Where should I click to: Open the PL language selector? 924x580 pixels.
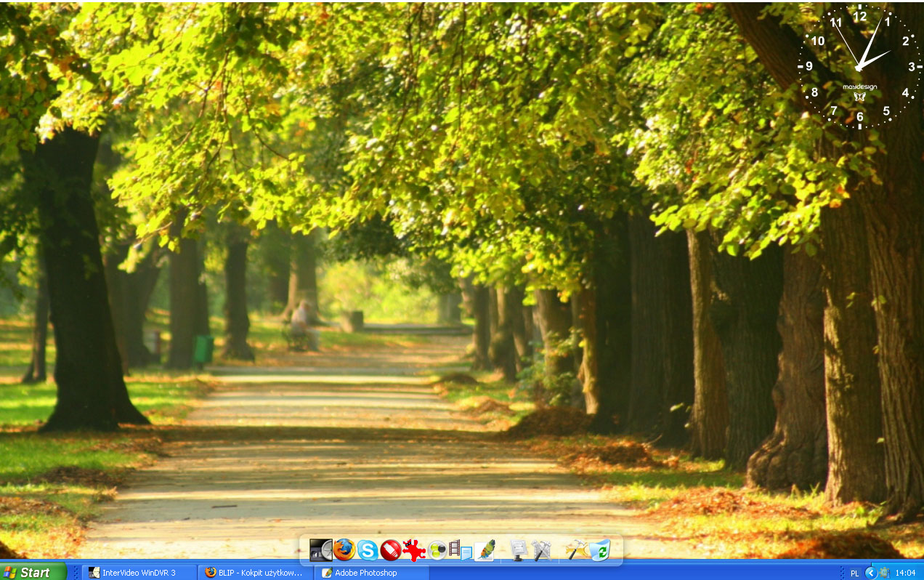coord(854,573)
